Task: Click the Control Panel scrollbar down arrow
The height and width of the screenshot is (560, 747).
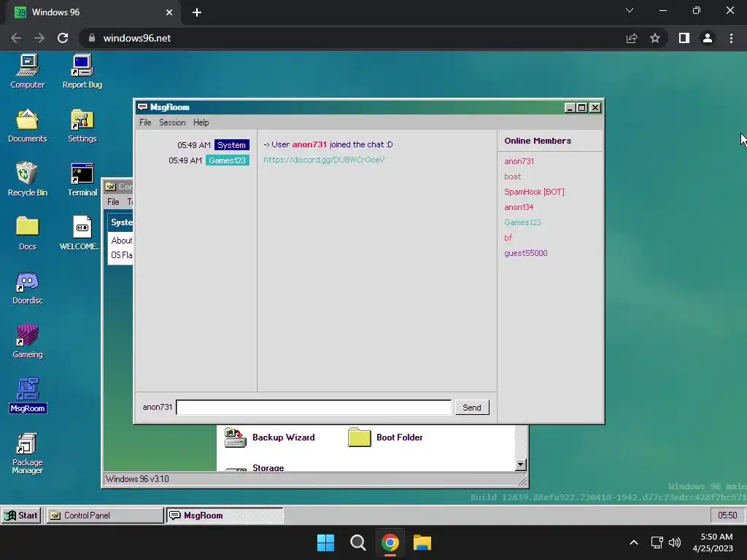Action: 520,464
